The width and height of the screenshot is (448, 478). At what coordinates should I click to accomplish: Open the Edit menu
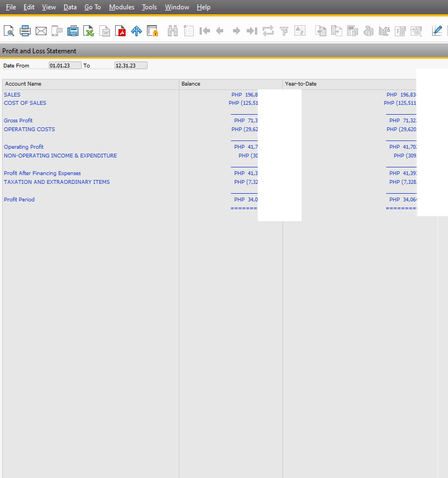tap(29, 7)
